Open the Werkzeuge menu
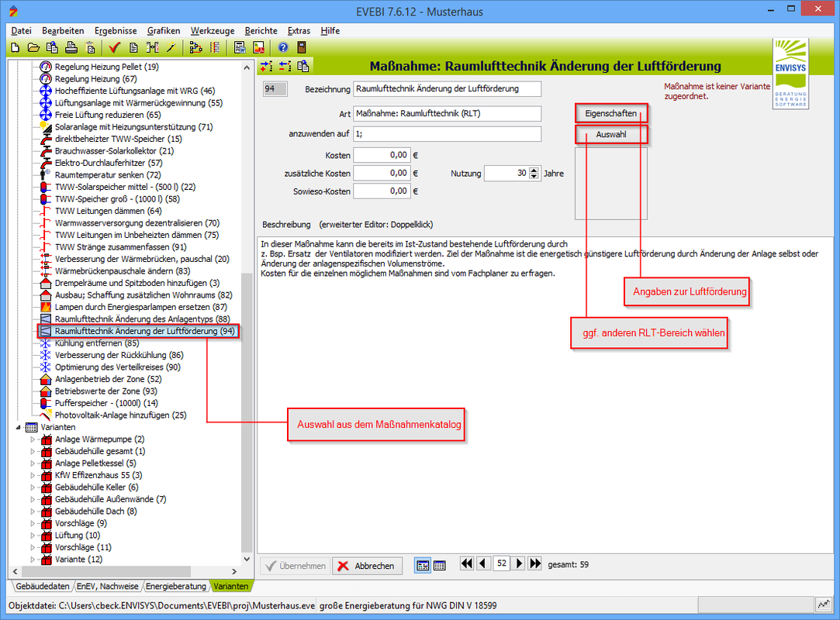This screenshot has width=840, height=620. [212, 30]
